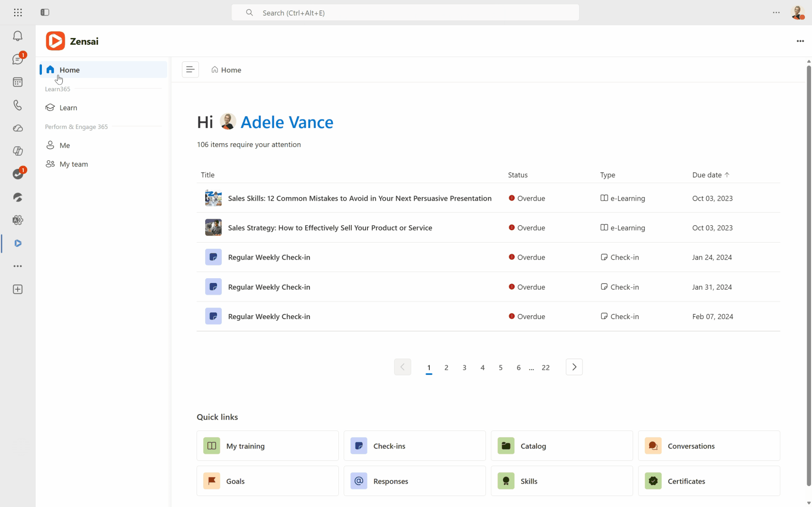This screenshot has height=507, width=812.
Task: Open Chat with one unread badge
Action: click(18, 59)
